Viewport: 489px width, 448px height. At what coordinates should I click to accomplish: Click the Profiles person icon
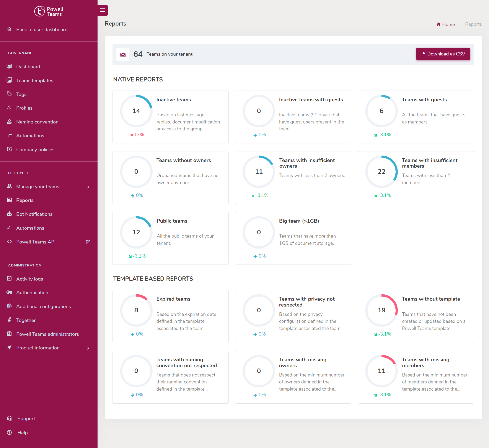coord(9,108)
